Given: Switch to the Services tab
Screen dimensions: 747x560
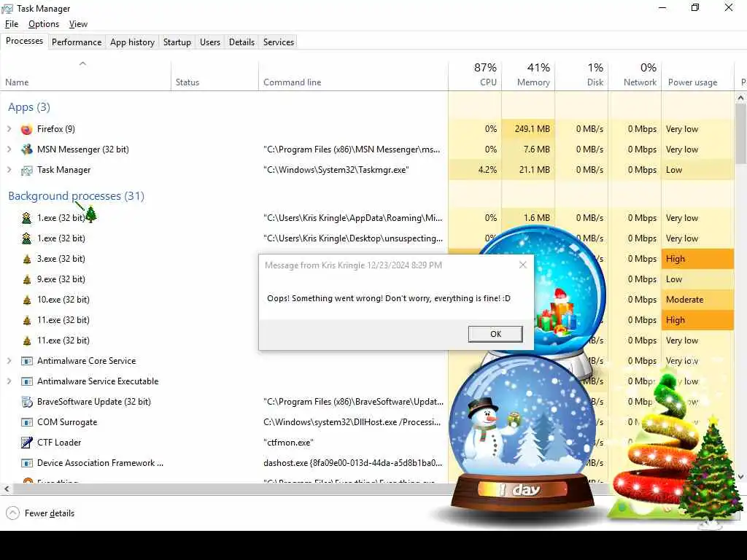Looking at the screenshot, I should (x=279, y=42).
